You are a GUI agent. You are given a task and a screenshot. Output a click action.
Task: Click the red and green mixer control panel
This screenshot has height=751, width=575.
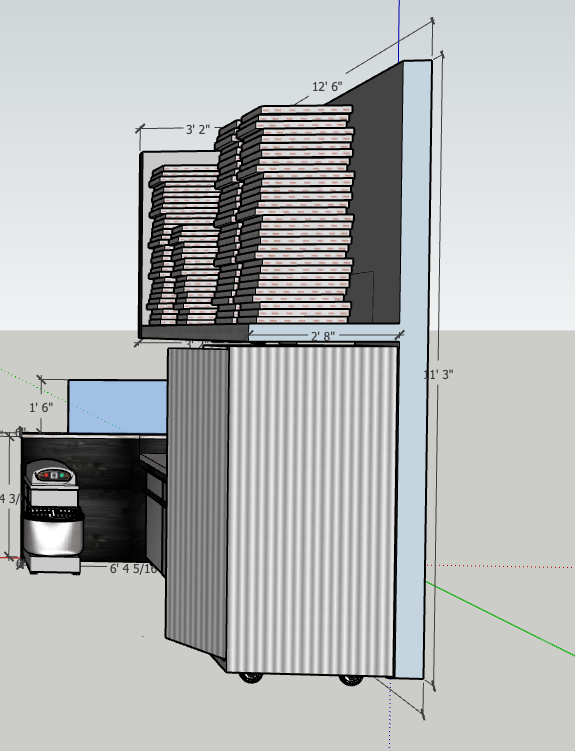click(54, 476)
